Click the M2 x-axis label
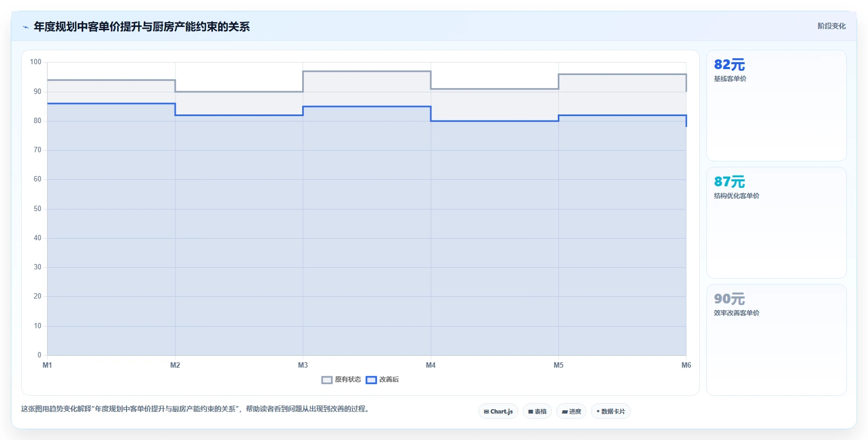Image resolution: width=868 pixels, height=440 pixels. pyautogui.click(x=175, y=365)
